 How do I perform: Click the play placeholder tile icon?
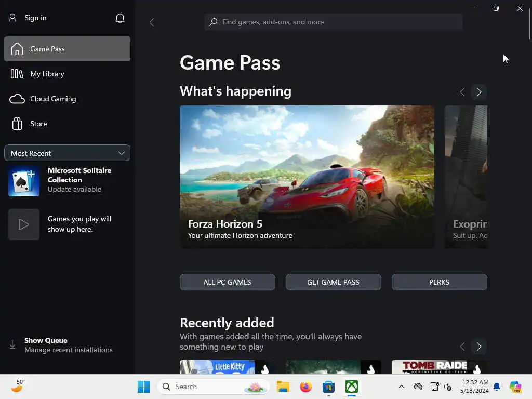[24, 224]
